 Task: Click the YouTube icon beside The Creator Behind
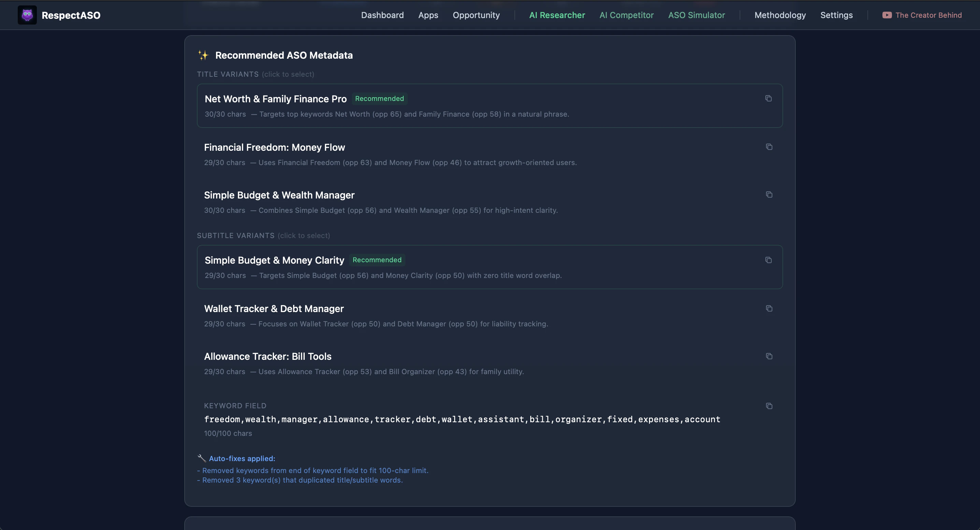point(887,15)
